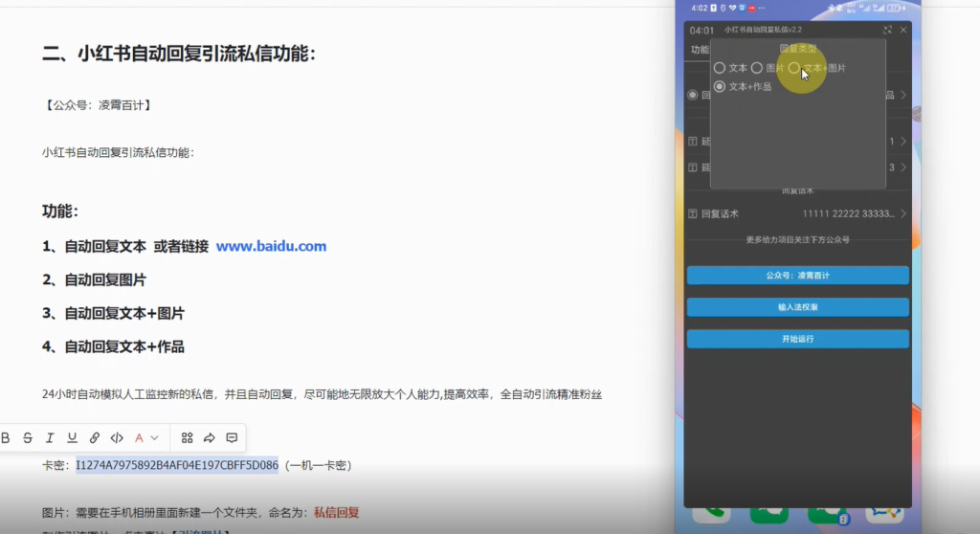Image resolution: width=980 pixels, height=534 pixels.
Task: Change text color with the red A
Action: (139, 438)
